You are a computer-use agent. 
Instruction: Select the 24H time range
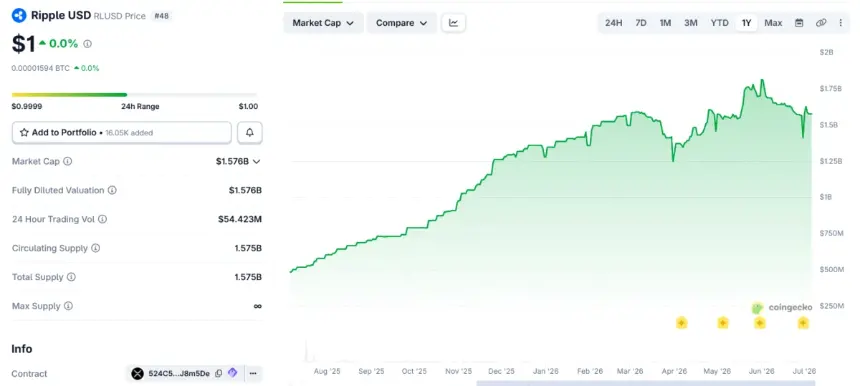[x=613, y=23]
